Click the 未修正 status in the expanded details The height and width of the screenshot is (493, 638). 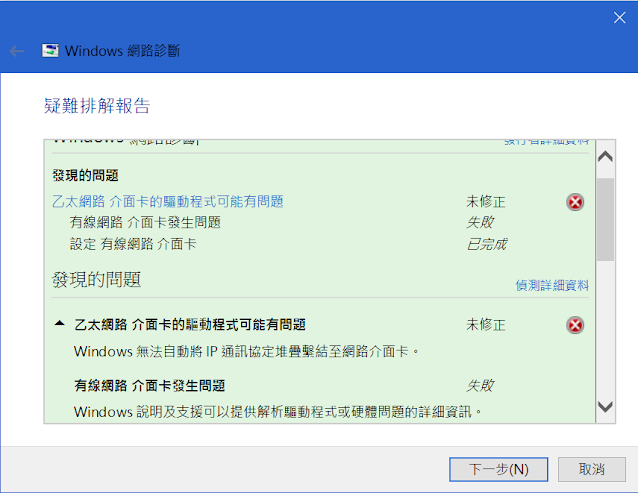click(486, 325)
